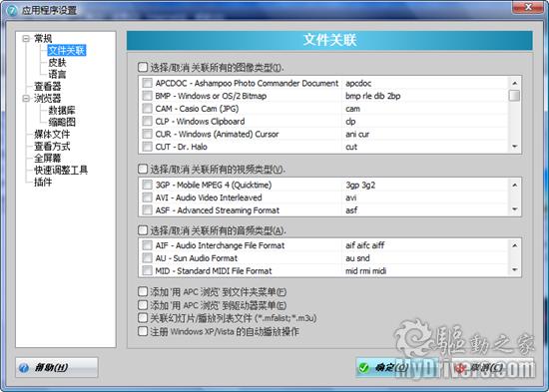Check the 3GP Mobile MPEG 4 box
Screen dimensions: 549x392
[x=147, y=185]
